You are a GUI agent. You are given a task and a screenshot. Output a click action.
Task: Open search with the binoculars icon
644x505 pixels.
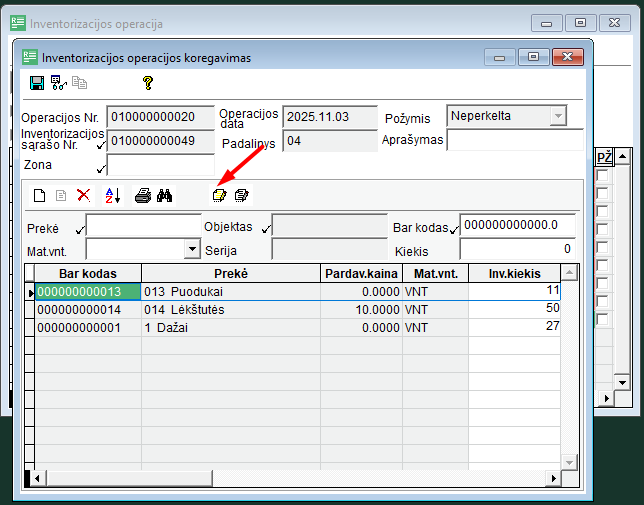point(165,196)
